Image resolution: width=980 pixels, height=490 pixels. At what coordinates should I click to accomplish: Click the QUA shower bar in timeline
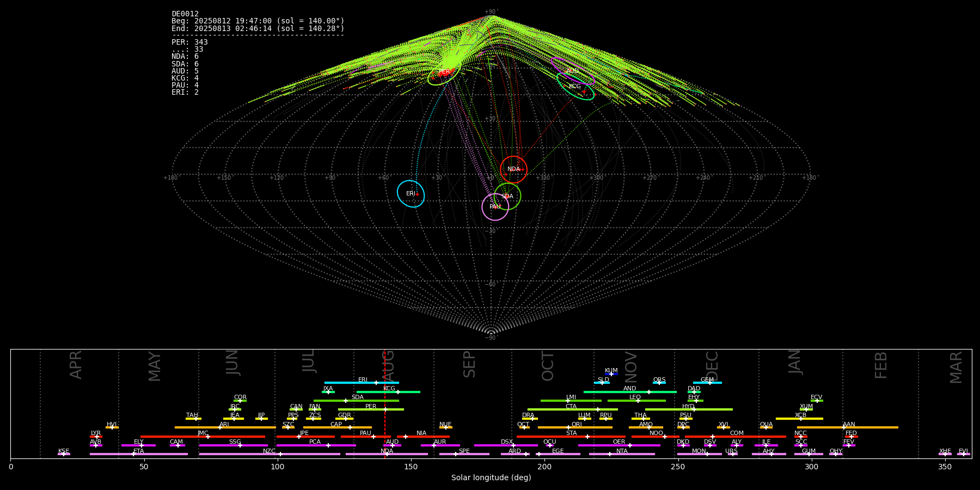766,427
